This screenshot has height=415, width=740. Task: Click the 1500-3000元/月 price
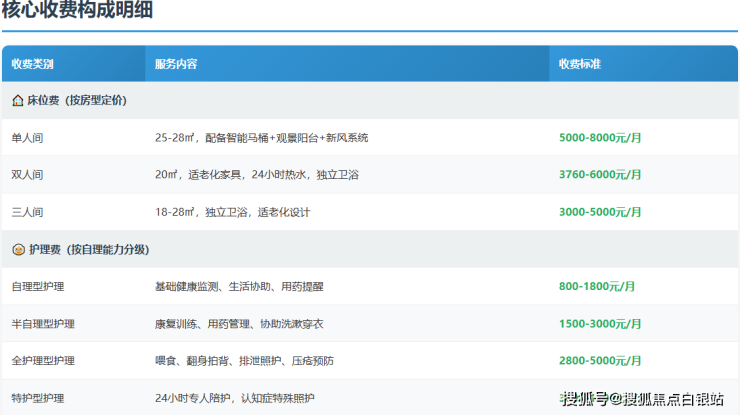coord(602,324)
